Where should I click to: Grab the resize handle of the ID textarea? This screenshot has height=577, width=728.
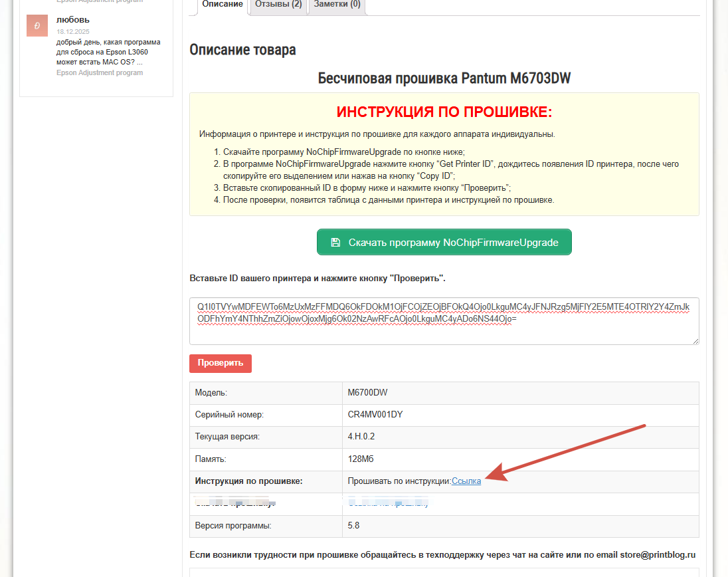click(695, 340)
